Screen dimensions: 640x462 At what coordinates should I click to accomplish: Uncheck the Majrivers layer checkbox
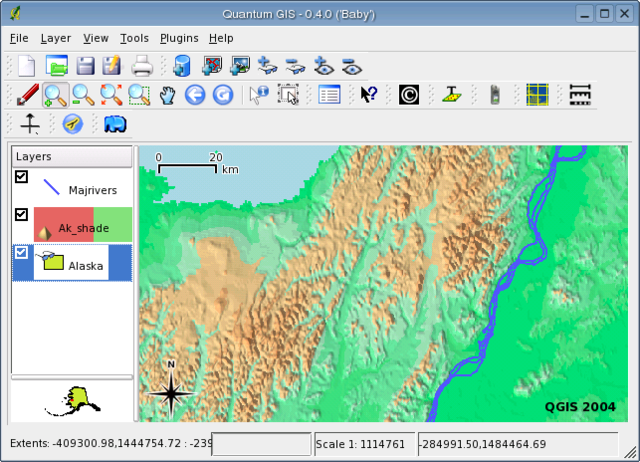[x=22, y=177]
